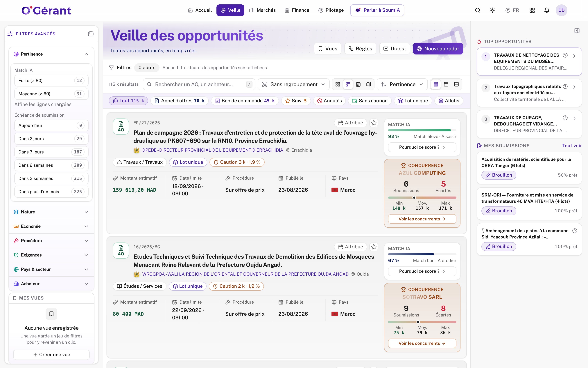Image resolution: width=588 pixels, height=368 pixels.
Task: Open the DPEDE Errachidia buyer link
Action: pos(212,150)
